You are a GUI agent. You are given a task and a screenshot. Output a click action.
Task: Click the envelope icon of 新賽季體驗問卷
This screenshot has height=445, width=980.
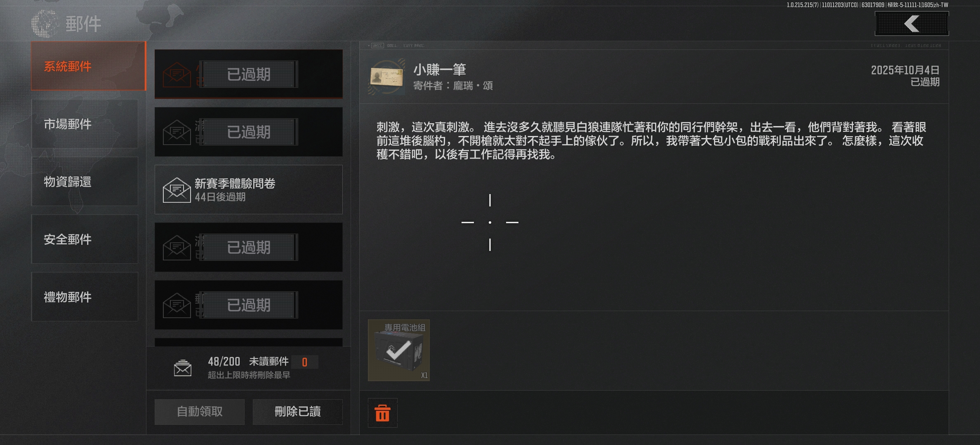(x=177, y=190)
